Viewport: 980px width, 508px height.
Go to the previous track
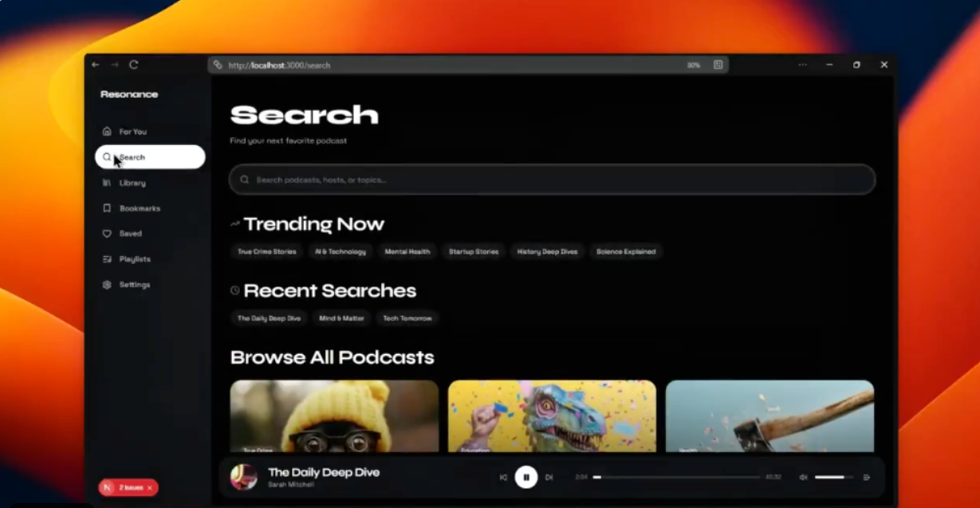(503, 478)
